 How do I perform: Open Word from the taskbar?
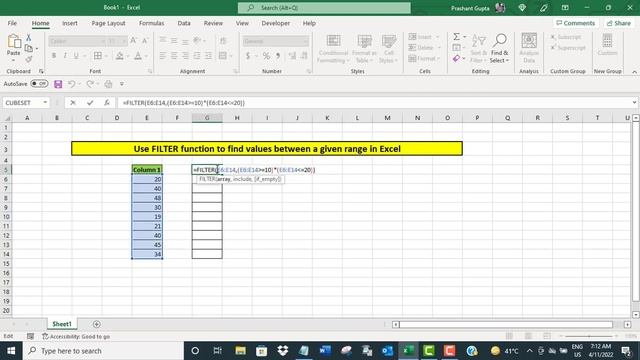325,351
